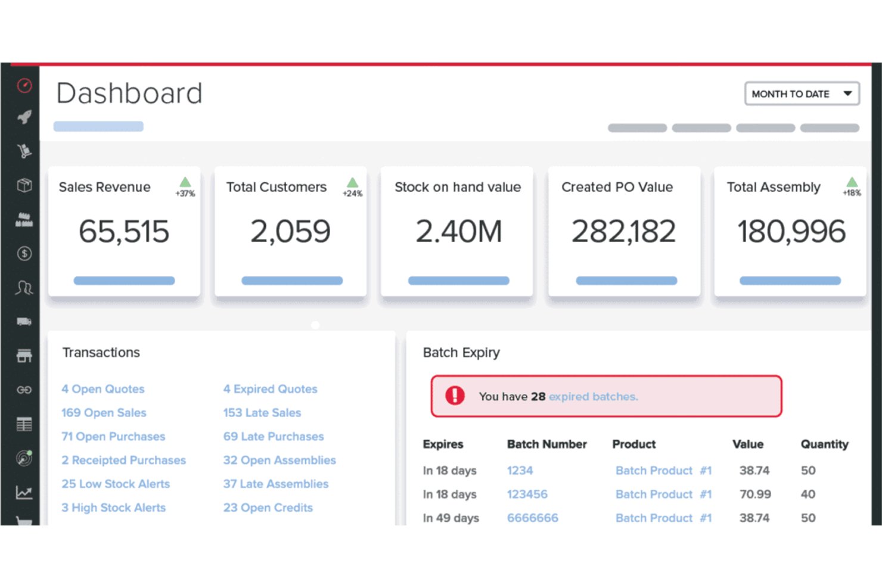The image size is (882, 588).
Task: Open the line chart icon in sidebar
Action: 24,493
